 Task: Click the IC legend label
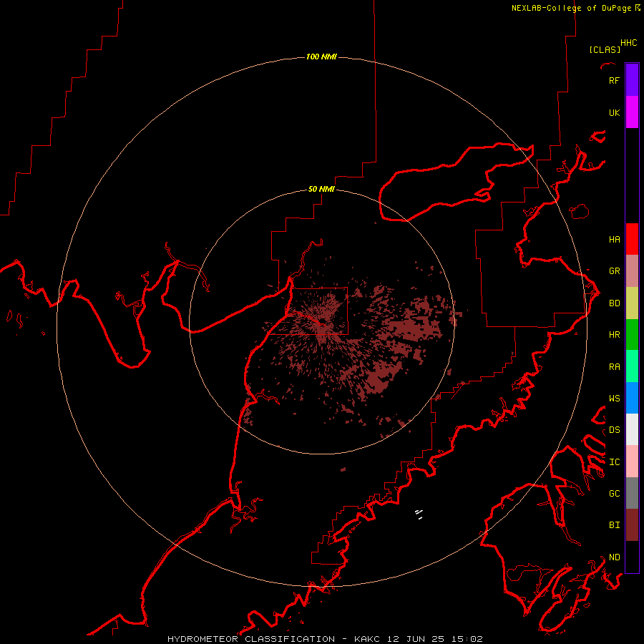tap(614, 462)
